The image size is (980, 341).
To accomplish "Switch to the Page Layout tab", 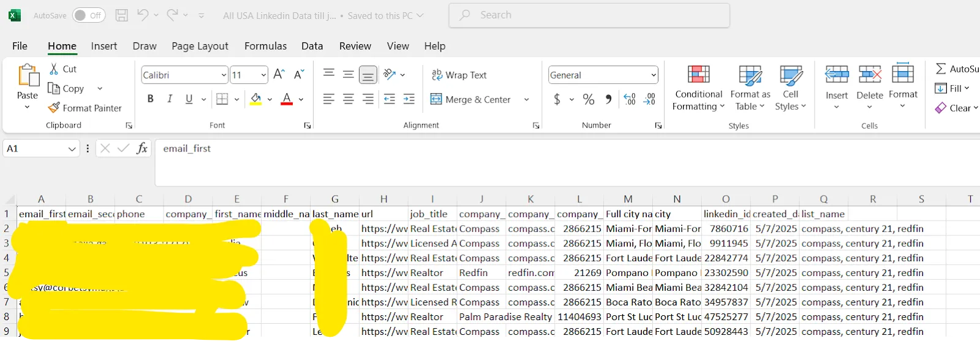I will [x=200, y=46].
